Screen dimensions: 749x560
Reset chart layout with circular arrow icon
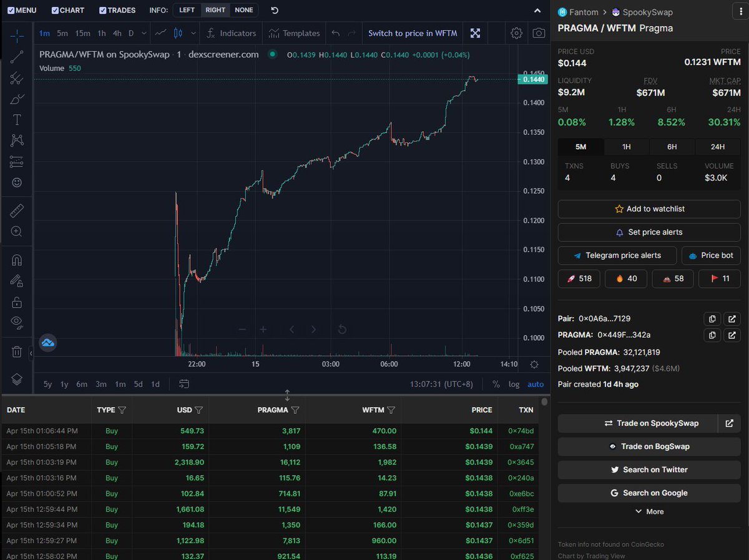[275, 10]
